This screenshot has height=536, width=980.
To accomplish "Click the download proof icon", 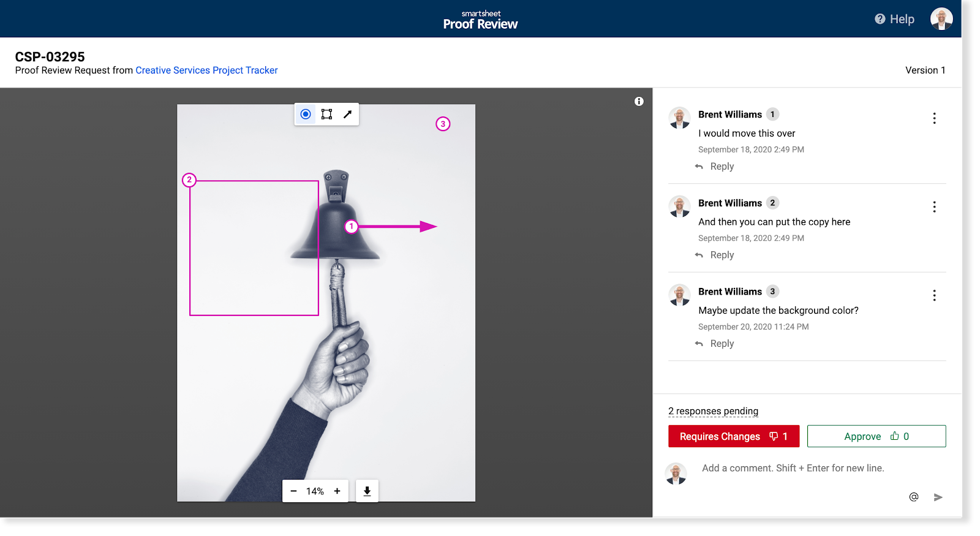I will [367, 491].
